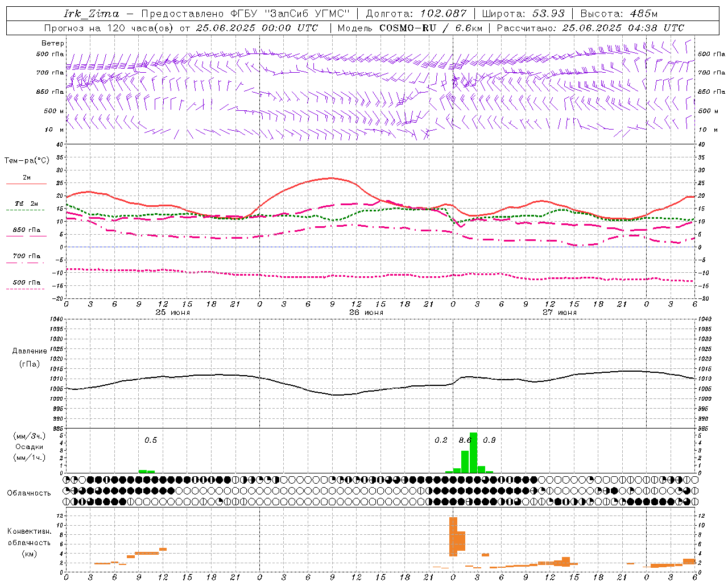Click the "0.9" precipitation total value
Screen dimensions: 728x582
(x=489, y=440)
